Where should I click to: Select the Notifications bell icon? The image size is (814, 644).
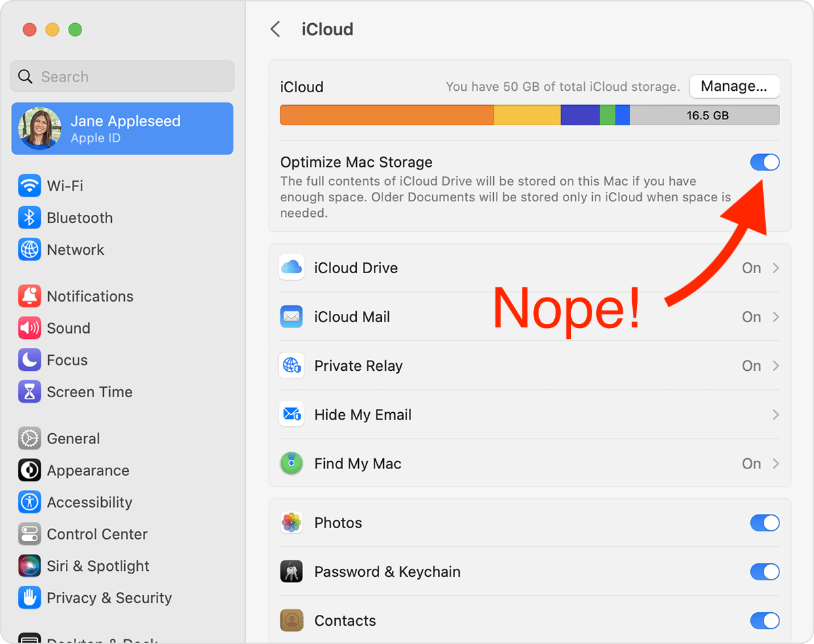29,296
